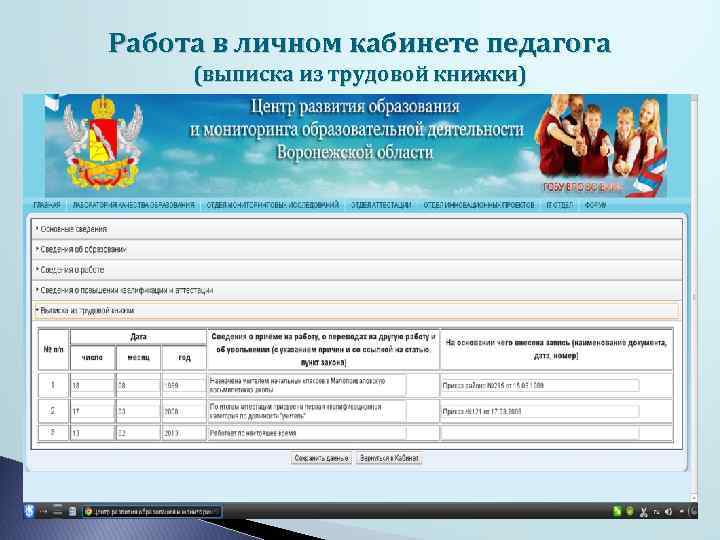Screen dimensions: 720x540
Task: Click the число field in row 2
Action: pos(92,411)
